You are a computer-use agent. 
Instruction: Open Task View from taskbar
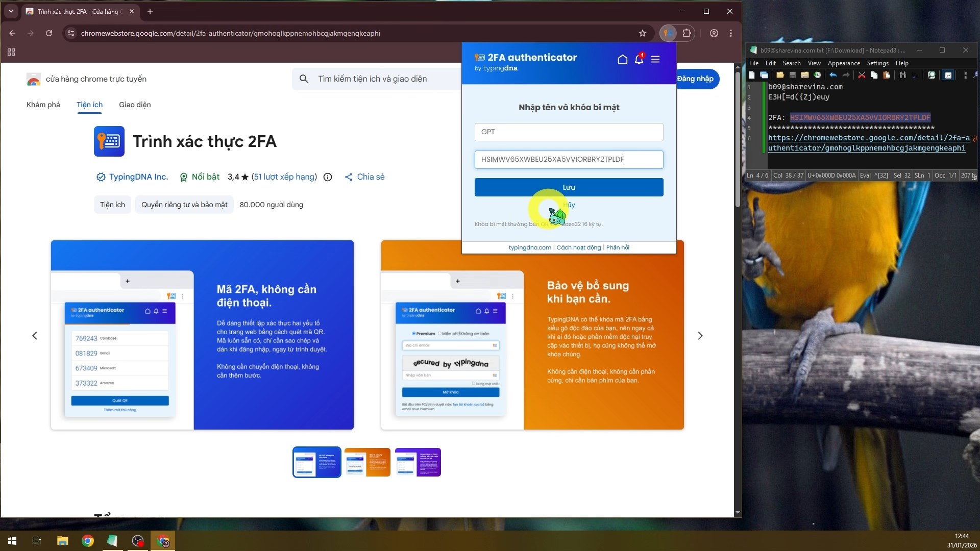(x=37, y=541)
